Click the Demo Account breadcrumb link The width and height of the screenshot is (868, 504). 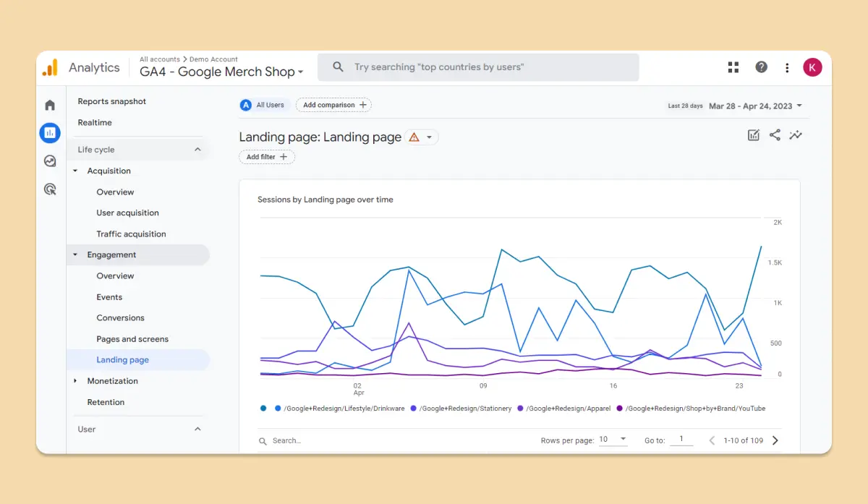click(x=213, y=59)
